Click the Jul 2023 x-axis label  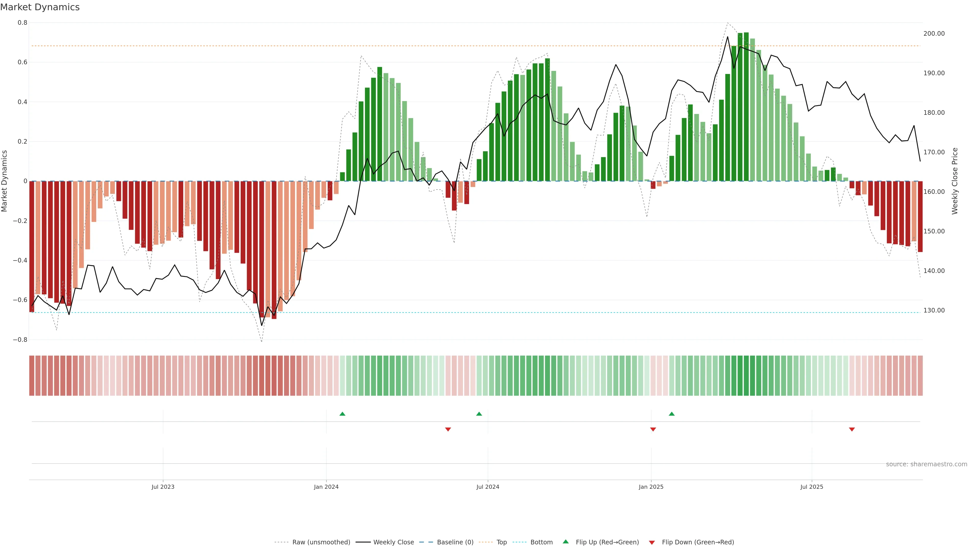(x=163, y=487)
